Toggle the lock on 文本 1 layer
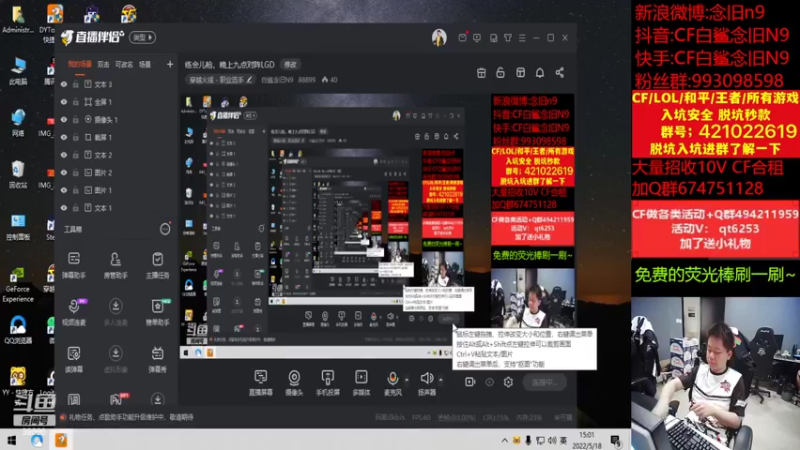Viewport: 800px width, 450px height. coord(76,208)
